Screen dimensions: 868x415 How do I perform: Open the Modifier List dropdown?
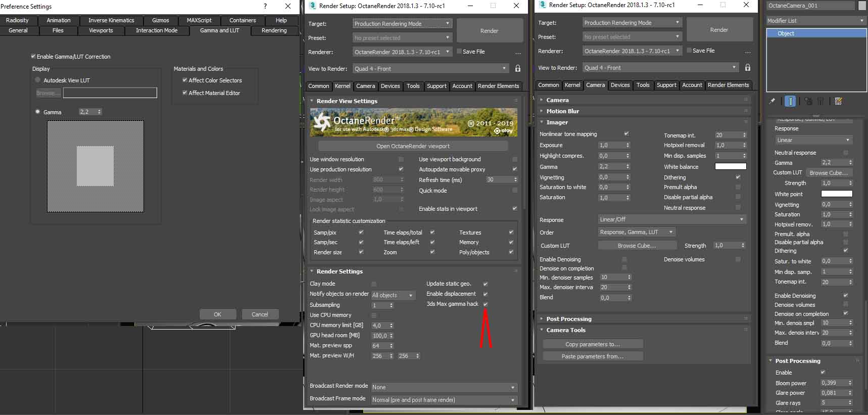pyautogui.click(x=816, y=21)
